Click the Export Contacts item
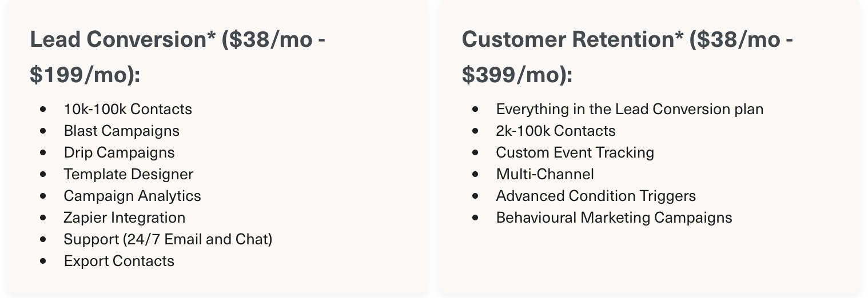Viewport: 868px width, 298px height. (x=120, y=261)
